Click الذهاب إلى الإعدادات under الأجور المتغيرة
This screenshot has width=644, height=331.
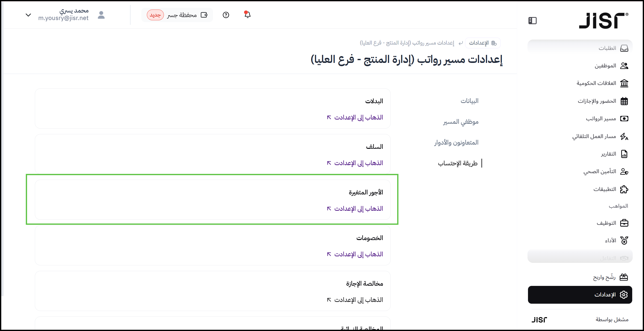(355, 208)
